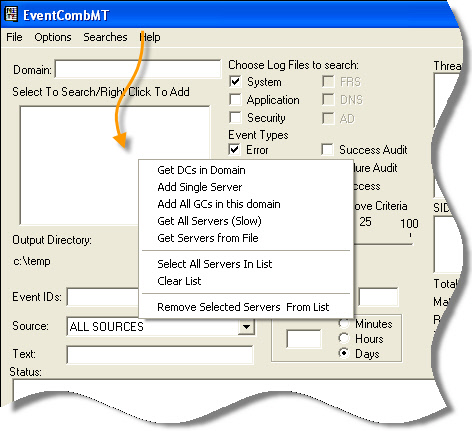Click the EventCombMT title bar icon
This screenshot has width=472, height=431.
coord(11,15)
